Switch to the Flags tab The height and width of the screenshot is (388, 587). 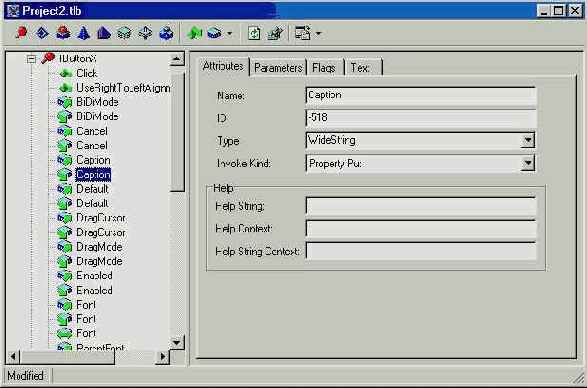324,68
